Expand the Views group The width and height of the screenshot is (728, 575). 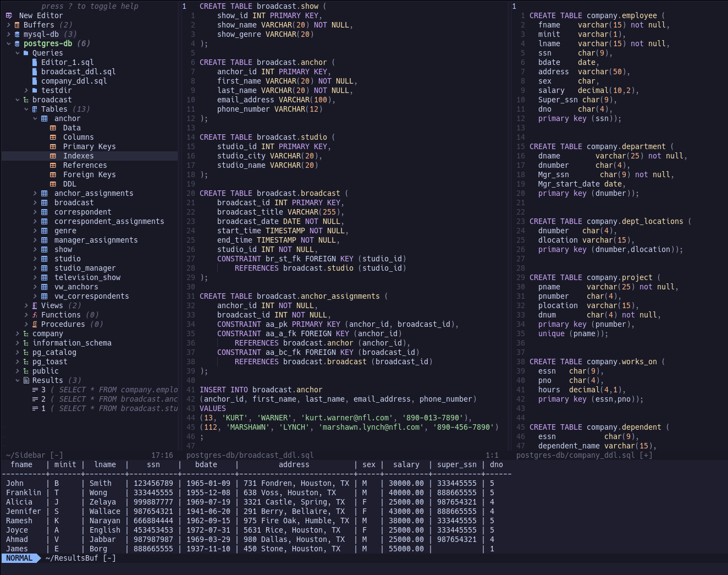coord(26,305)
